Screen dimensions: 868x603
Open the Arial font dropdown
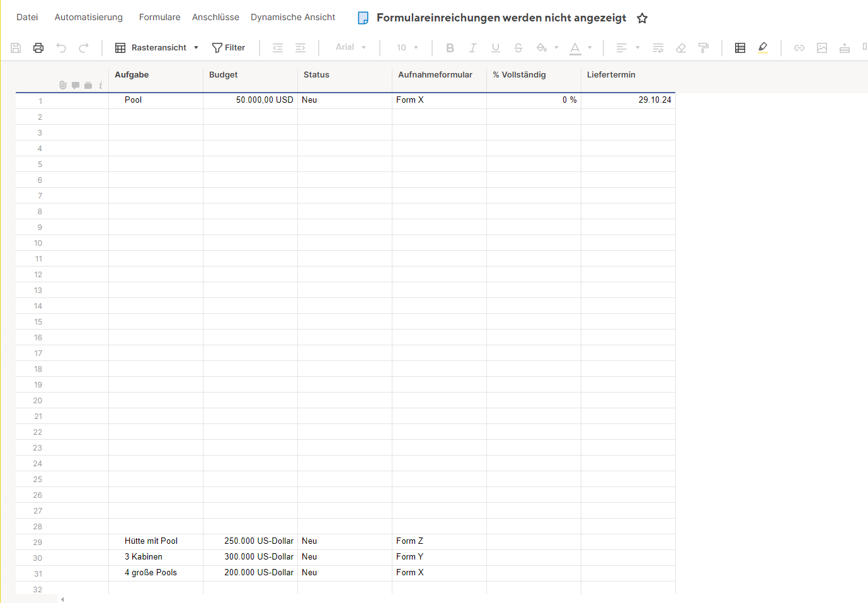(351, 47)
